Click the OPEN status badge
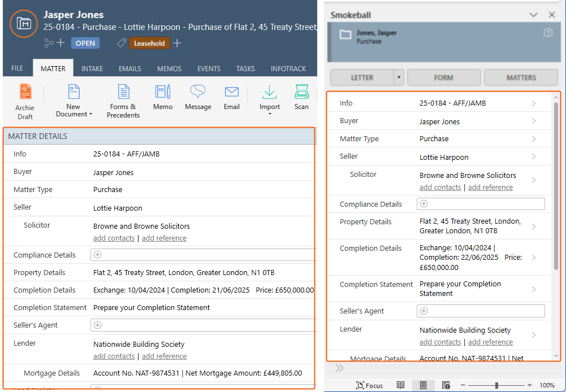 click(x=85, y=43)
